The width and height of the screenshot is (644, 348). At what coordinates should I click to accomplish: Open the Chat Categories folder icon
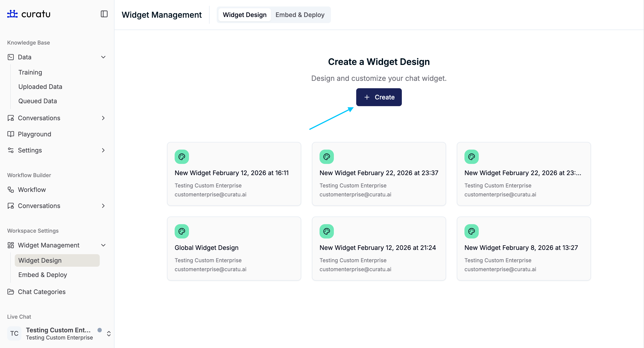click(x=10, y=292)
